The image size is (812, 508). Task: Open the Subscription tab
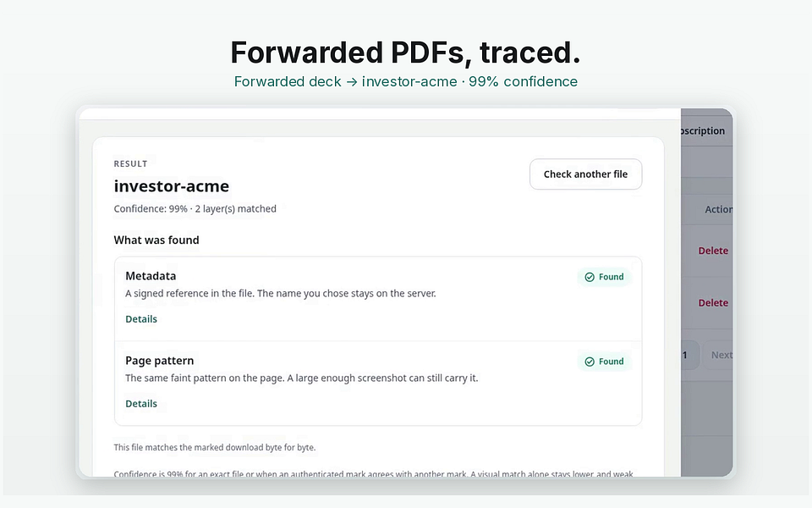[x=703, y=130]
